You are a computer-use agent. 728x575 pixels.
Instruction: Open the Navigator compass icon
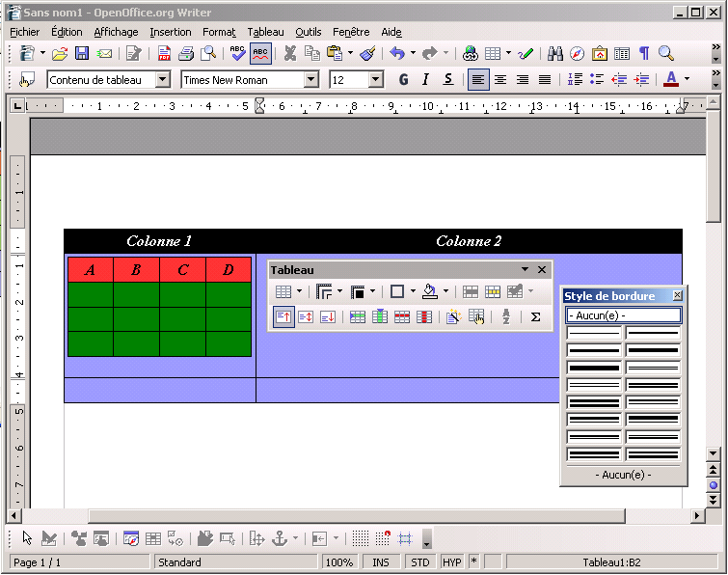578,53
